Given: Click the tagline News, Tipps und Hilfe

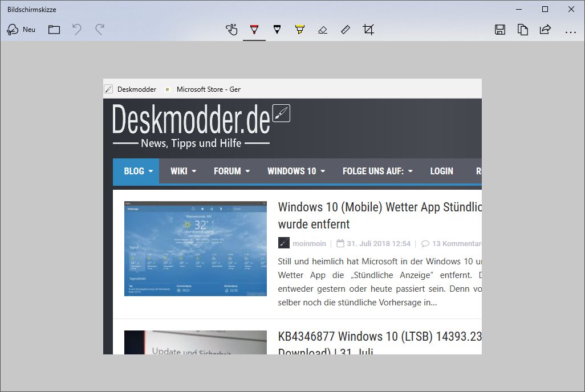Looking at the screenshot, I should (191, 143).
